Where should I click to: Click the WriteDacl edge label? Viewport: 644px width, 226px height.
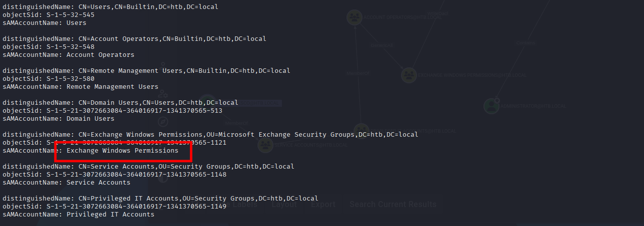coord(438,13)
